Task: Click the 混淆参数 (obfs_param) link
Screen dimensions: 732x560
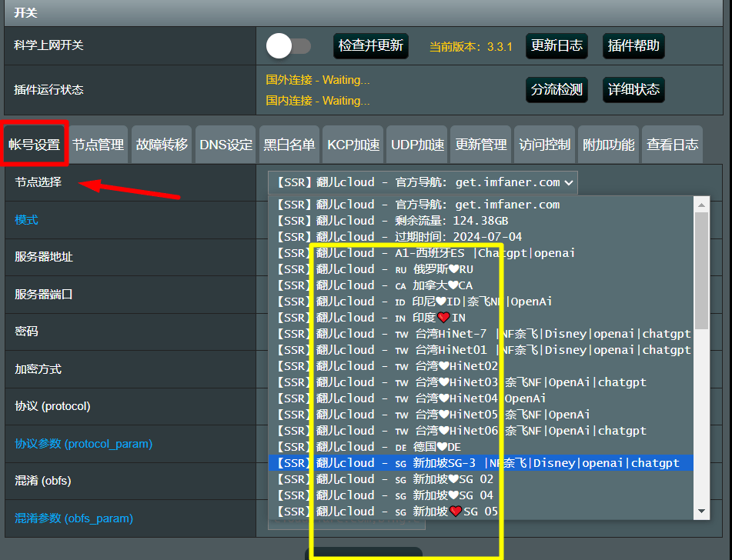Action: click(x=74, y=518)
